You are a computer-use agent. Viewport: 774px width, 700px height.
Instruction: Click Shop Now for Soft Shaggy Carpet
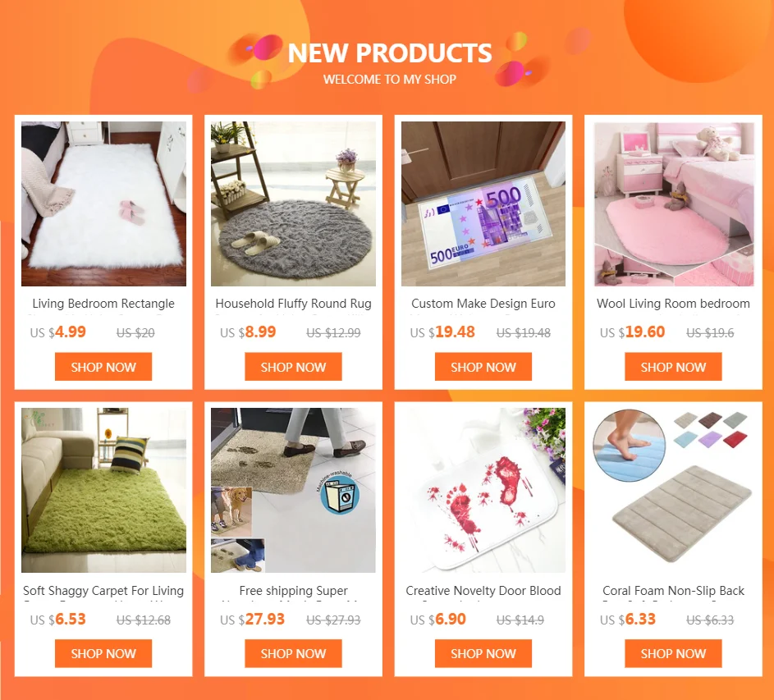(103, 653)
